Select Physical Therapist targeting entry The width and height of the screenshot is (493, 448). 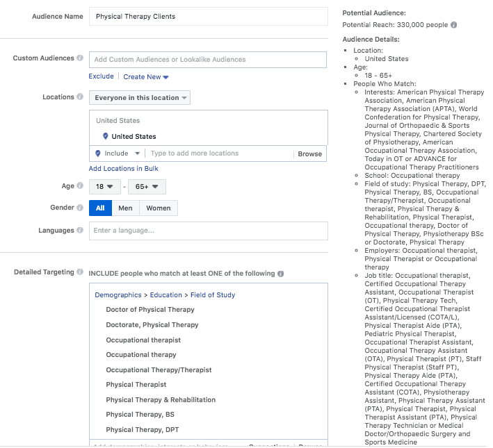coord(136,385)
